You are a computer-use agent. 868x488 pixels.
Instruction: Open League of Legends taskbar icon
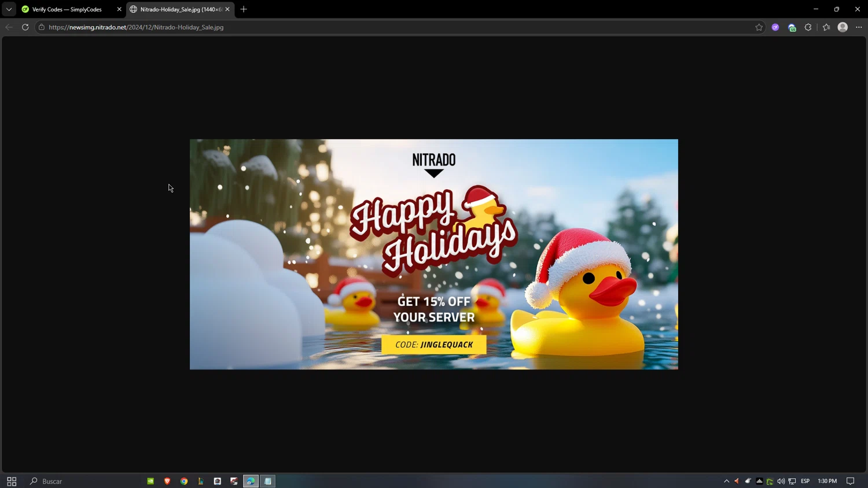(201, 481)
